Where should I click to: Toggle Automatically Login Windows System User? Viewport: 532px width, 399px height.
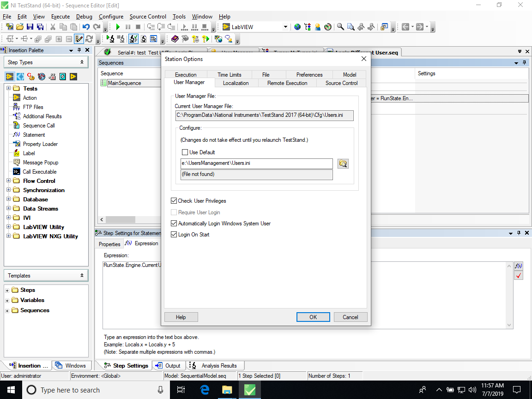tap(174, 223)
